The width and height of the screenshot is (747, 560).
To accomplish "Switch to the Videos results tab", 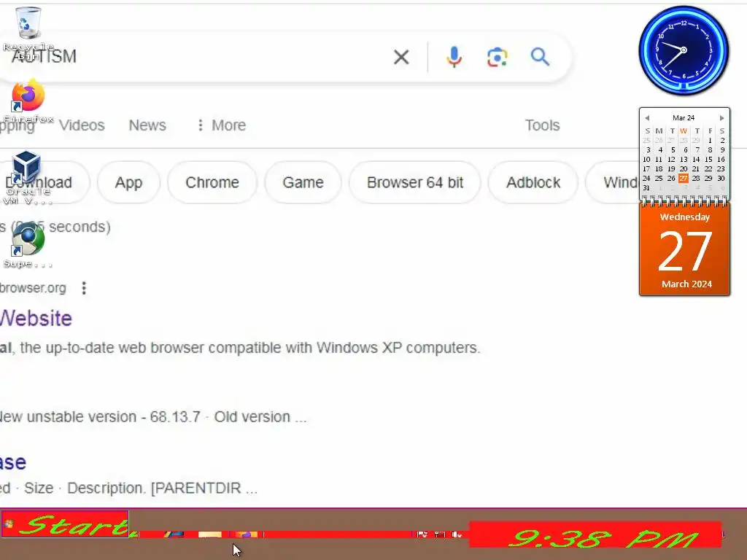I will click(x=82, y=125).
